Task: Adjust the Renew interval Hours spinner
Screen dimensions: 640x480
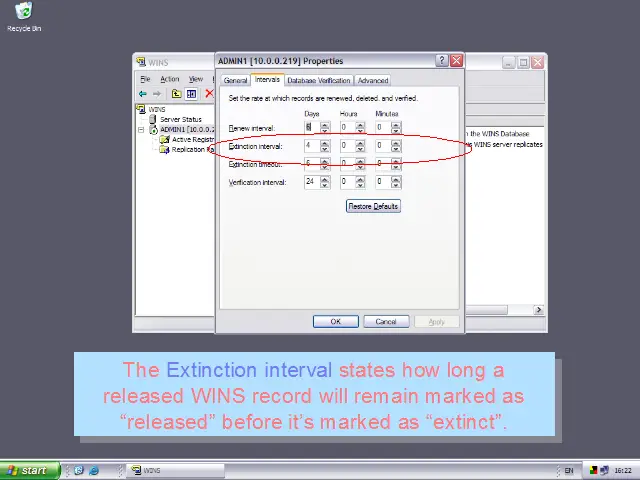Action: pos(360,127)
